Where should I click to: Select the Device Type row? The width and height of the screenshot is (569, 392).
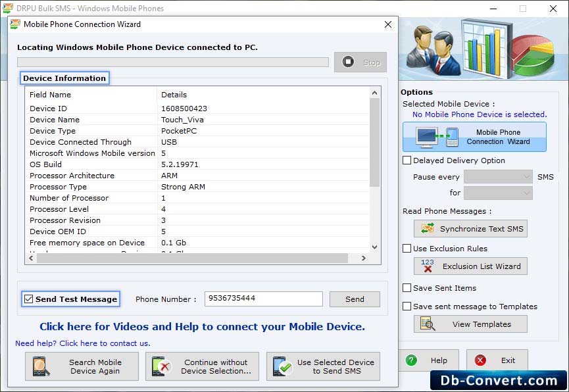pos(197,131)
